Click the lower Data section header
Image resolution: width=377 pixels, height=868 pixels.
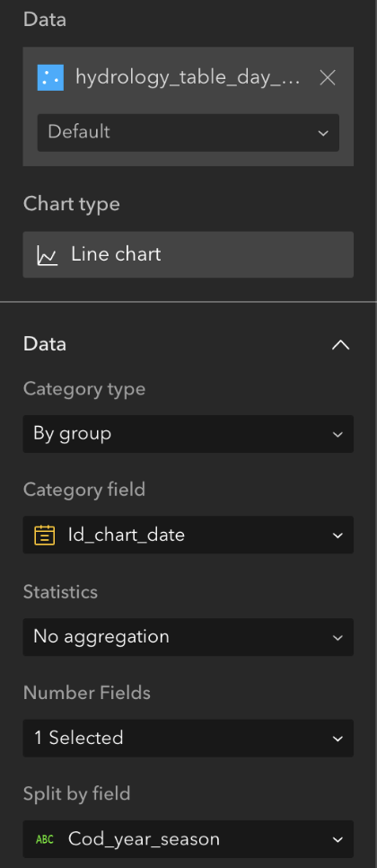188,344
